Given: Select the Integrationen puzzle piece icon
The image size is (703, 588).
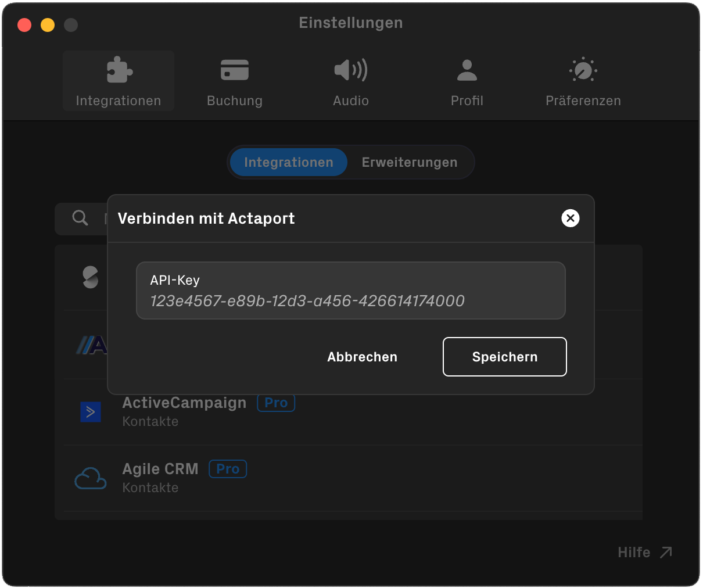Looking at the screenshot, I should click(118, 69).
